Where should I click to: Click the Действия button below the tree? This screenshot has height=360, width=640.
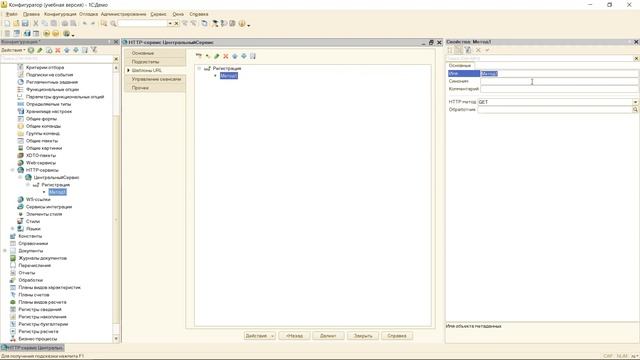pyautogui.click(x=260, y=336)
